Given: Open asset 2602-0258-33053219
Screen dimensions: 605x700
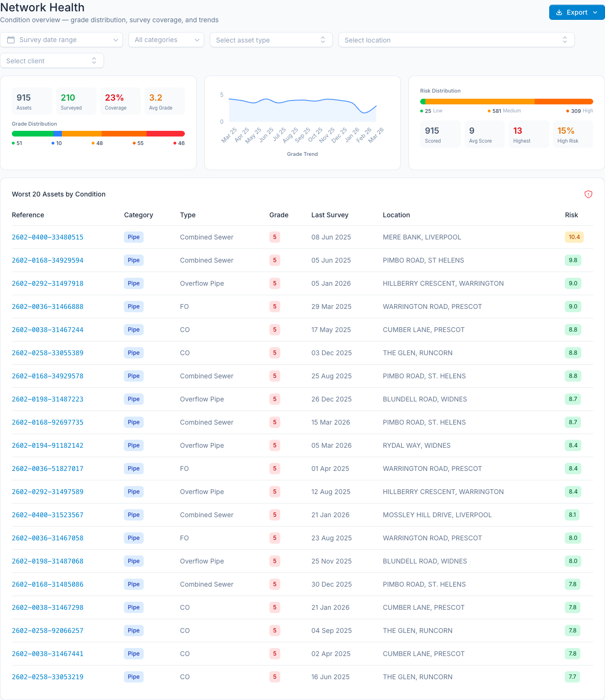Looking at the screenshot, I should click(x=48, y=677).
